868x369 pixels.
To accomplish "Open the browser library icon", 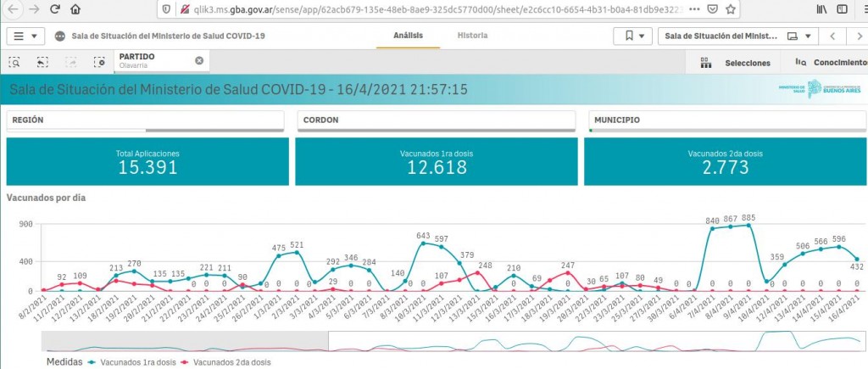I will point(822,9).
